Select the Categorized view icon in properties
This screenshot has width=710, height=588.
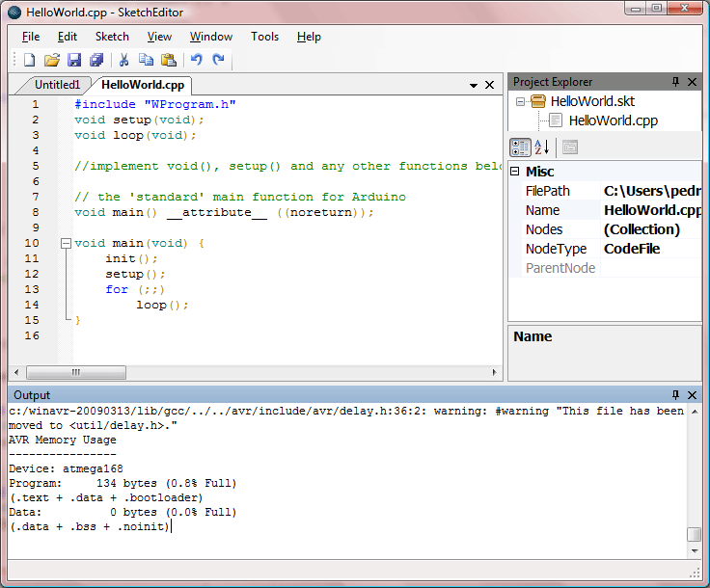tap(520, 147)
